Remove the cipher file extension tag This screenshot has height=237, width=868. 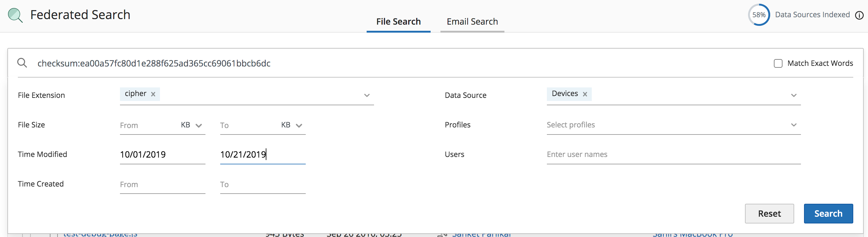click(153, 94)
